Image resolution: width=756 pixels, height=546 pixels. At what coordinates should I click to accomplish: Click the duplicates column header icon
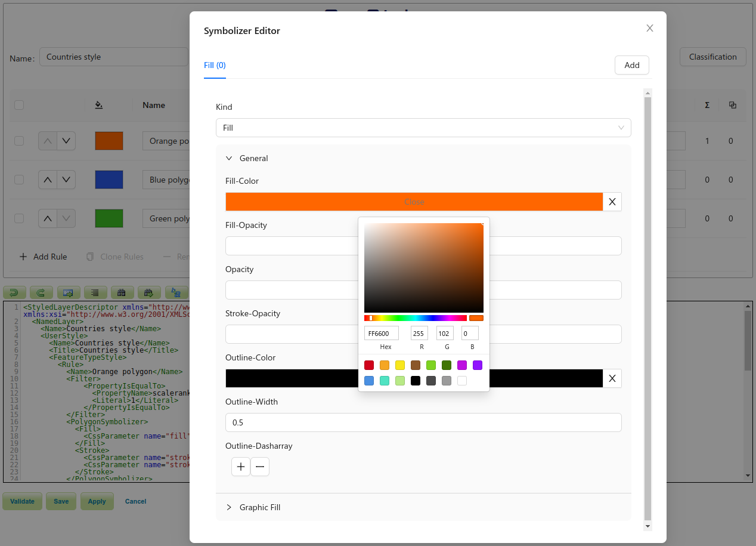(x=733, y=105)
